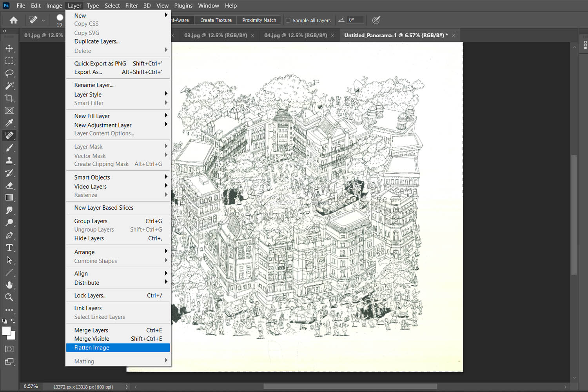Click the foreground color swatch

pos(6,331)
